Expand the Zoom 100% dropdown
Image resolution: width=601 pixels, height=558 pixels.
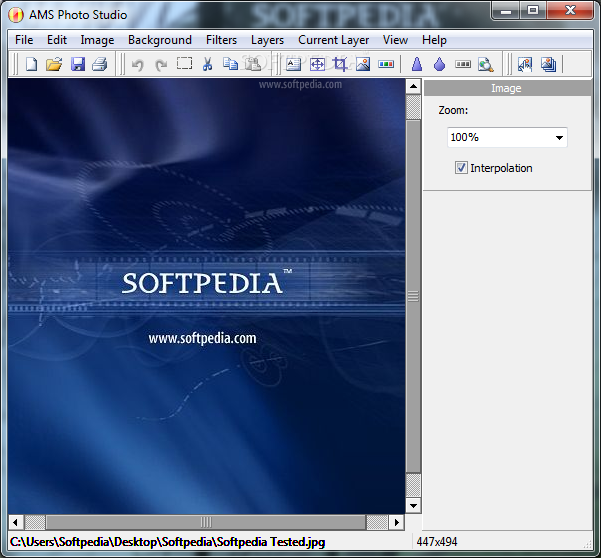559,138
